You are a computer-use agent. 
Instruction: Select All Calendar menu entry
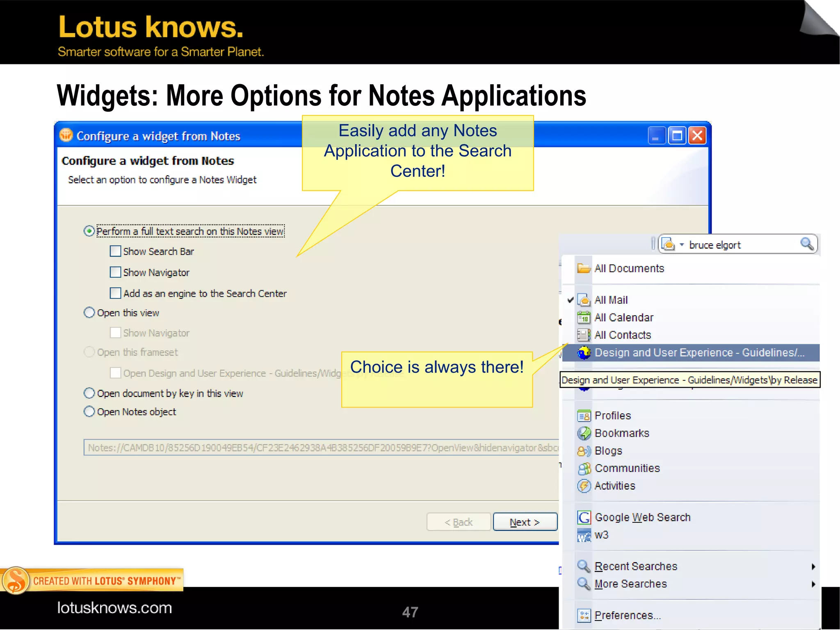(690, 318)
